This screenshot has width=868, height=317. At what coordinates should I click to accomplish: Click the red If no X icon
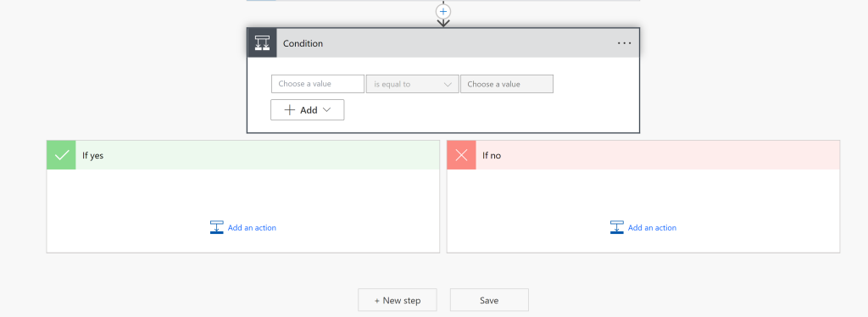click(x=462, y=155)
